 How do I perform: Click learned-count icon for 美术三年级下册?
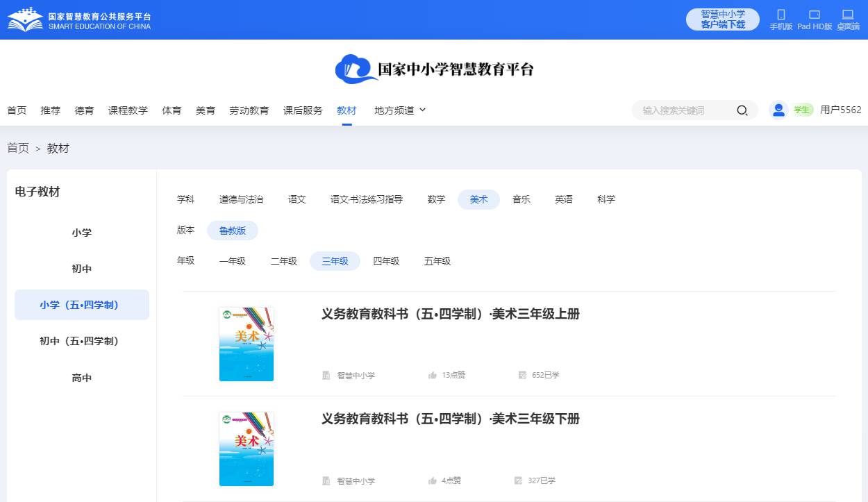518,480
